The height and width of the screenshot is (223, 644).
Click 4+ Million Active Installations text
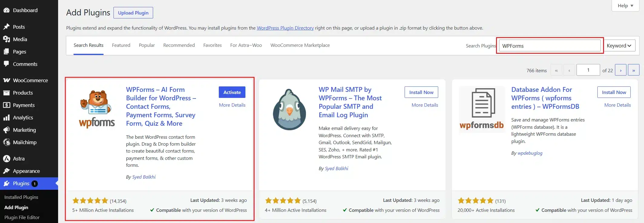coord(296,210)
